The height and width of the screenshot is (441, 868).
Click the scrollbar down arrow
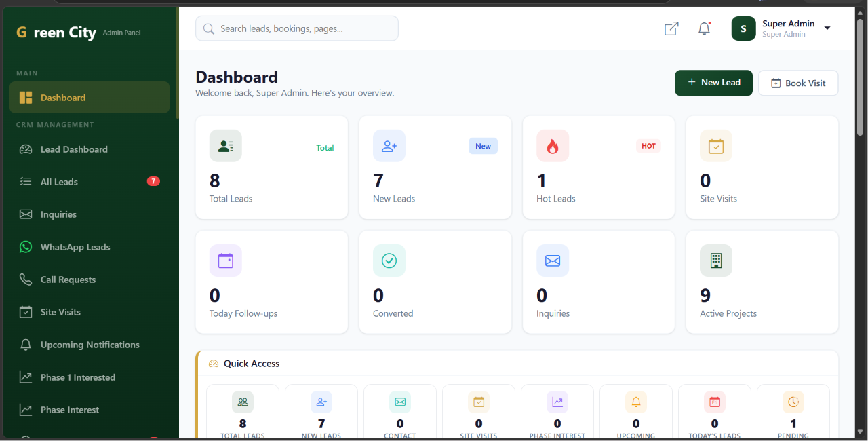(x=861, y=433)
